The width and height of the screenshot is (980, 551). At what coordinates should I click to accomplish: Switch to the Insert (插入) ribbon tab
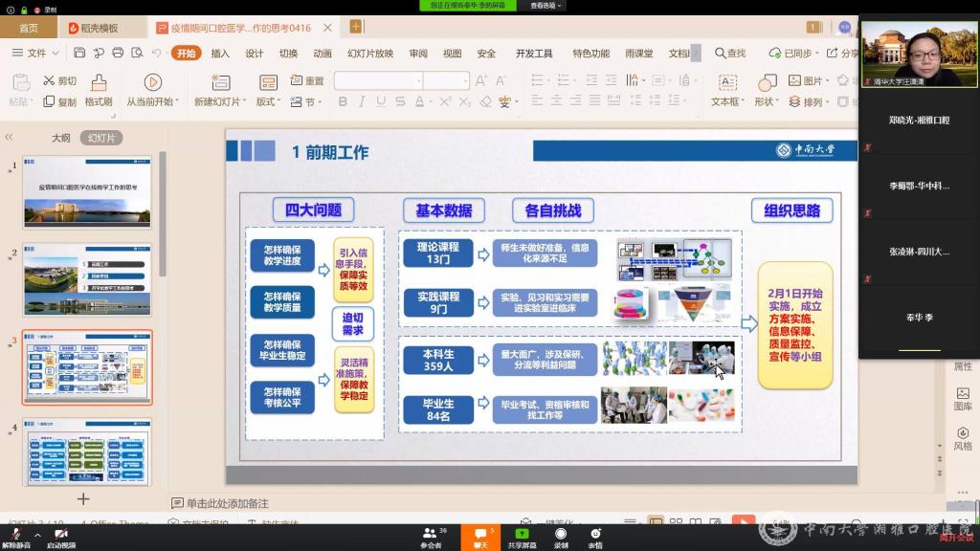[x=220, y=54]
